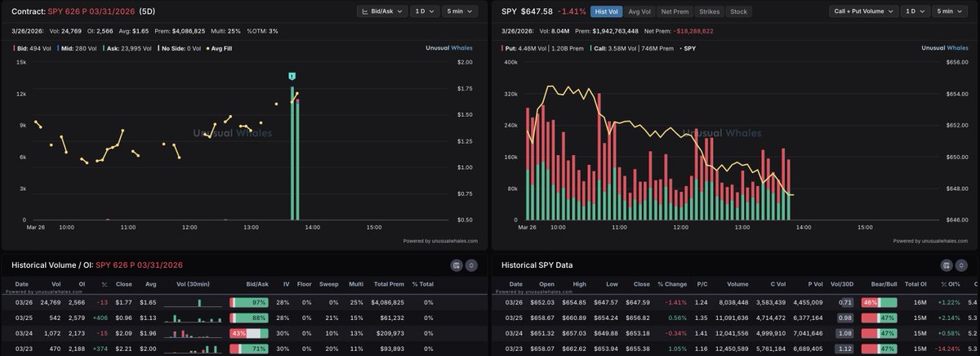980x356 pixels.
Task: Click the 43% Bid/Ask bar for 03/24
Action: [x=248, y=334]
